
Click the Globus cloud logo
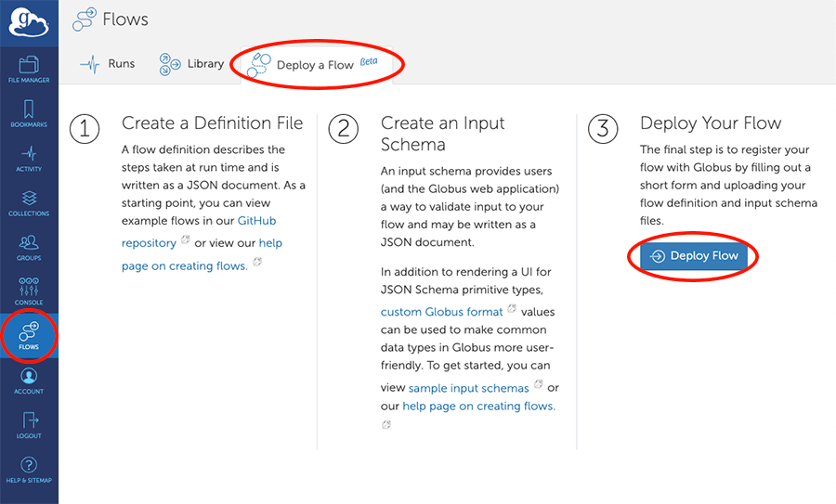point(29,22)
